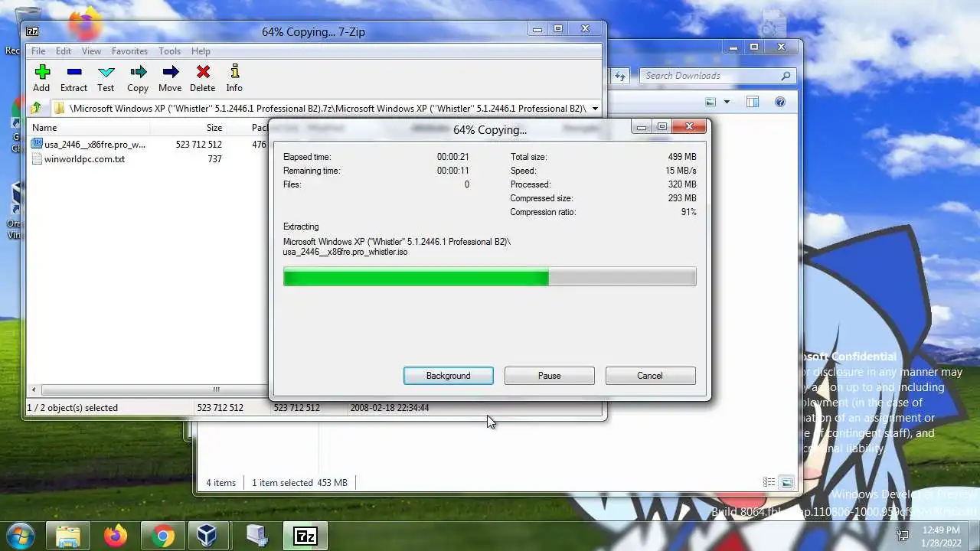This screenshot has height=551, width=980.
Task: Click the computer network taskbar icon
Action: 257,536
